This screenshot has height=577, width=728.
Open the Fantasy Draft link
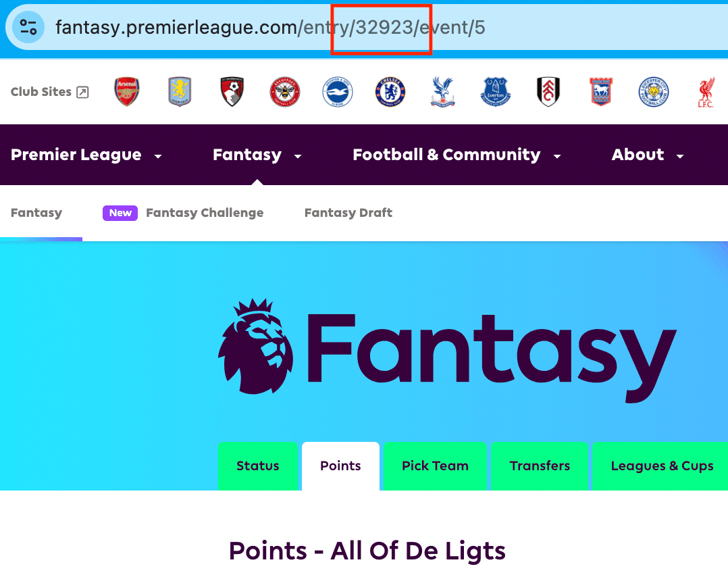(348, 213)
